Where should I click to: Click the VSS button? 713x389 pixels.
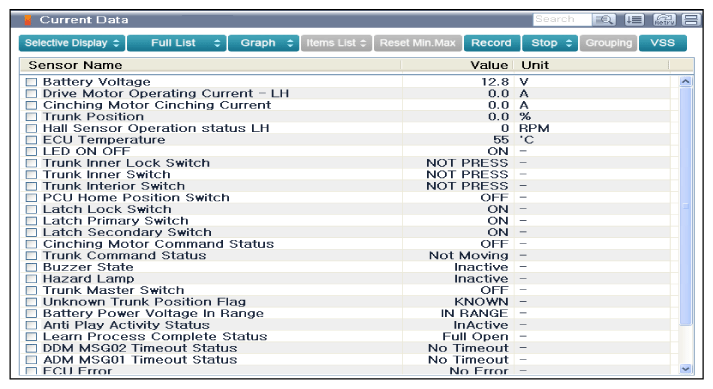(663, 43)
